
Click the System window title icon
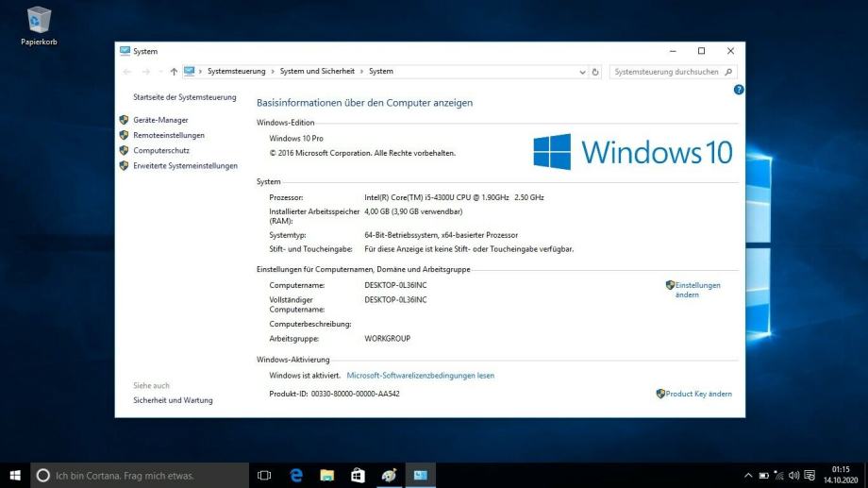[125, 51]
